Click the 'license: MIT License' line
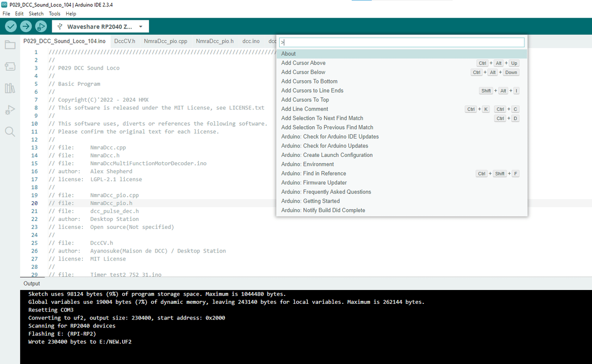592x364 pixels. [x=87, y=258]
